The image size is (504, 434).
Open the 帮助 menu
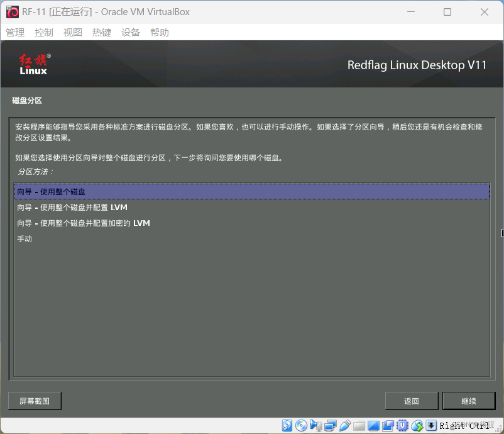point(160,33)
